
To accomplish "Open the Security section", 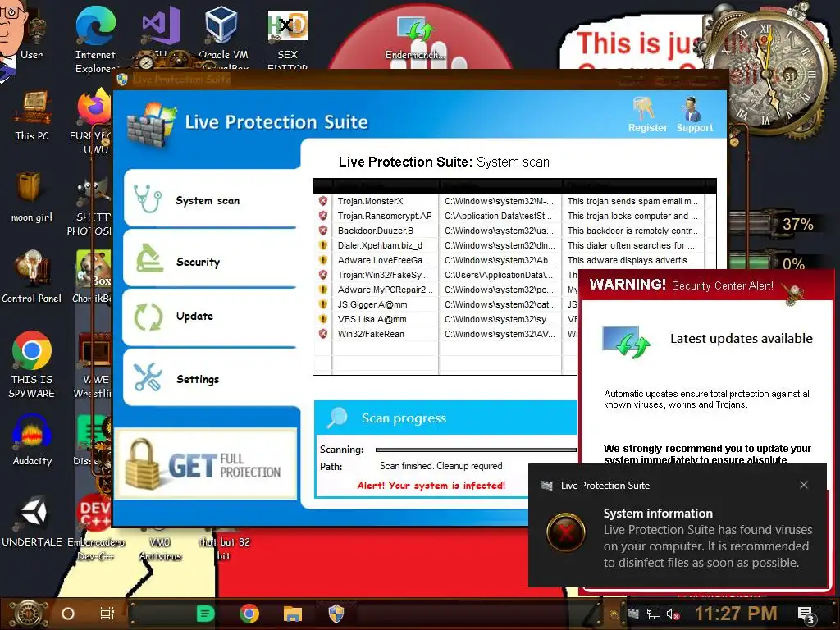I will point(211,260).
